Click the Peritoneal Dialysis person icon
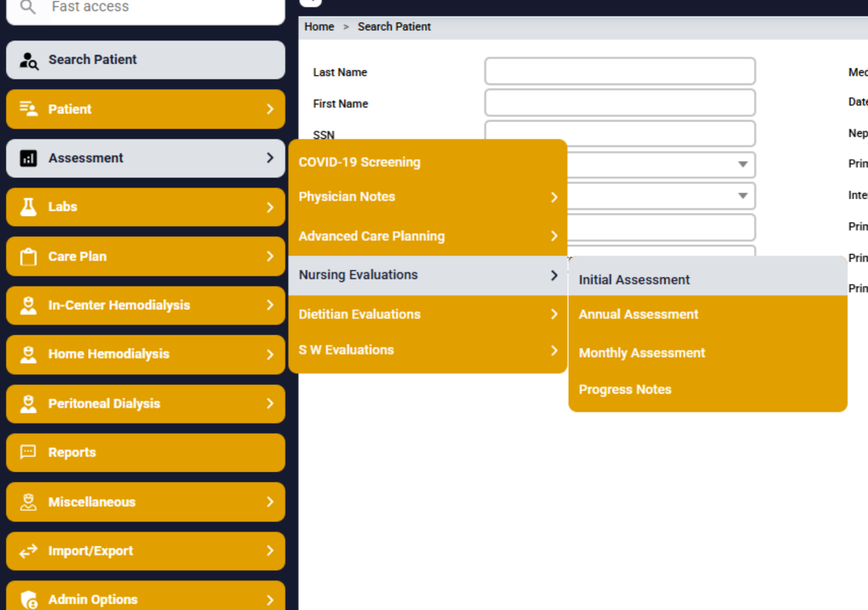 tap(28, 404)
